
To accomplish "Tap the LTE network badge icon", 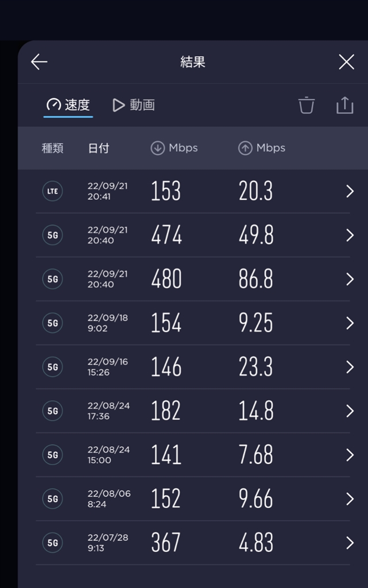I will click(x=53, y=191).
